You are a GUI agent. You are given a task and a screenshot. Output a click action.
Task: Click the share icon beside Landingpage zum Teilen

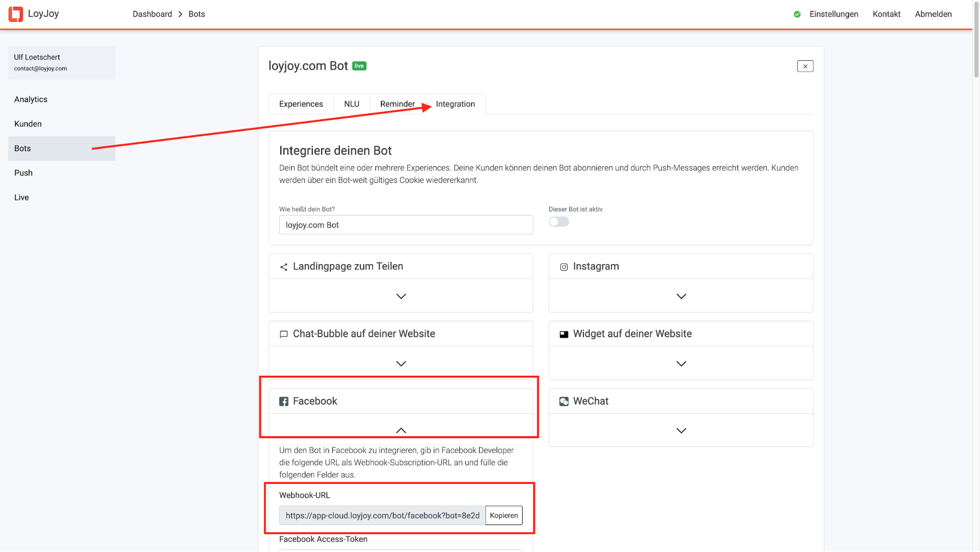[283, 267]
